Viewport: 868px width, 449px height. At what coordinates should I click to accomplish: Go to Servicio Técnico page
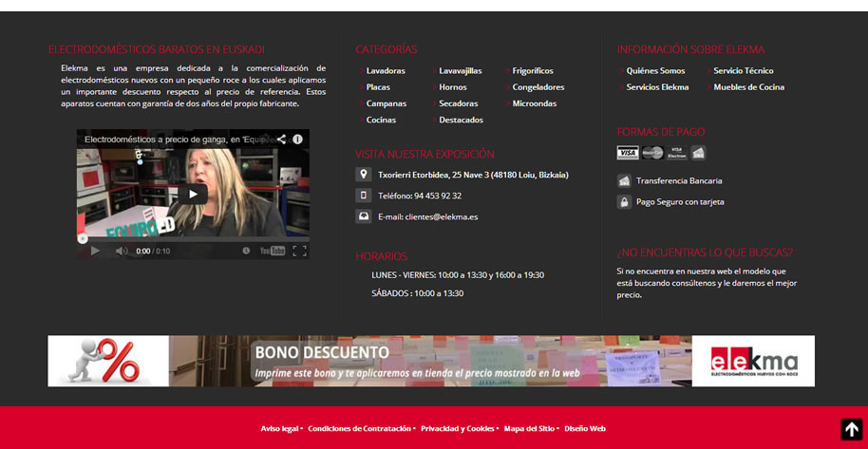coord(744,71)
